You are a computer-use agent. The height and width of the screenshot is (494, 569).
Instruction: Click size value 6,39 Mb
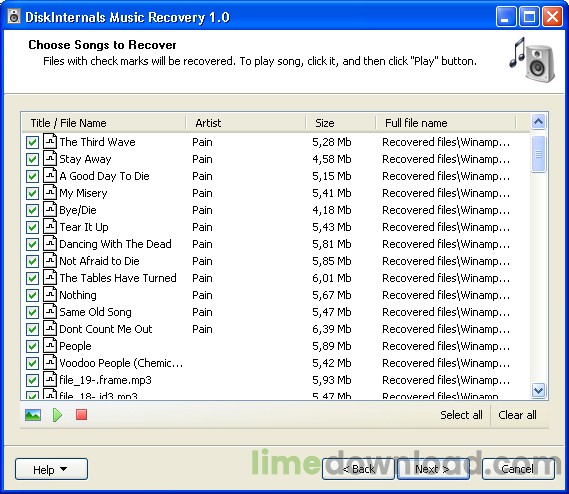[x=332, y=329]
